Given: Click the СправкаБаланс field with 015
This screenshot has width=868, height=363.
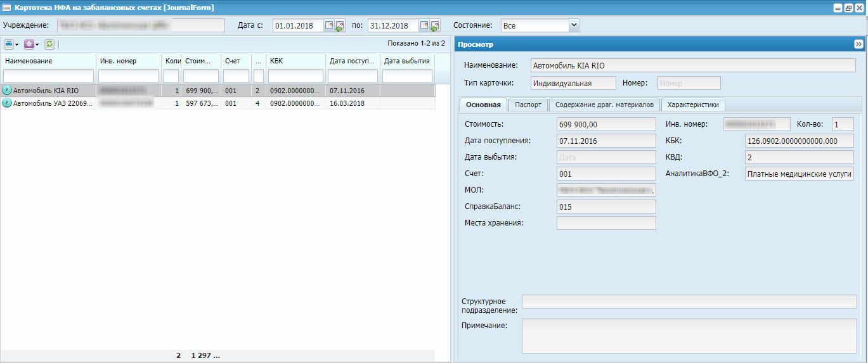Looking at the screenshot, I should point(606,207).
